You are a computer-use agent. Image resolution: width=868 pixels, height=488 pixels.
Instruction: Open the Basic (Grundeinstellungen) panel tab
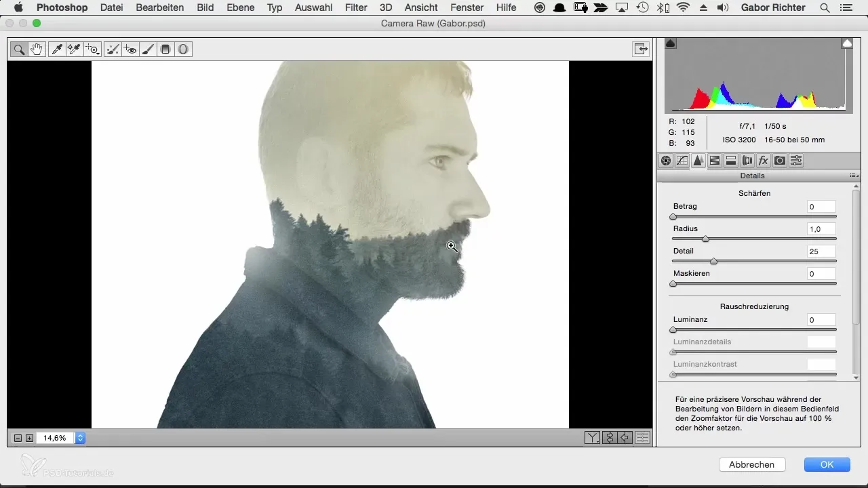pos(666,161)
